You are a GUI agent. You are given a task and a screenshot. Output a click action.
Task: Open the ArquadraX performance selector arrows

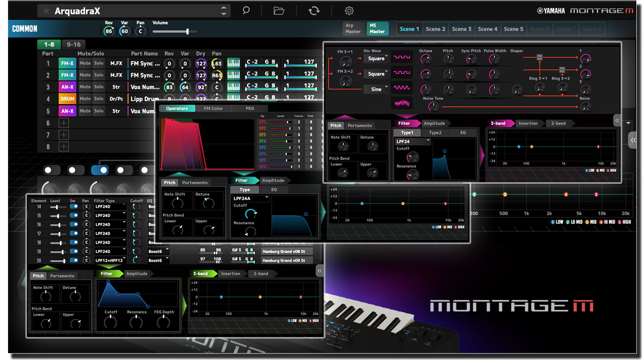(x=223, y=11)
